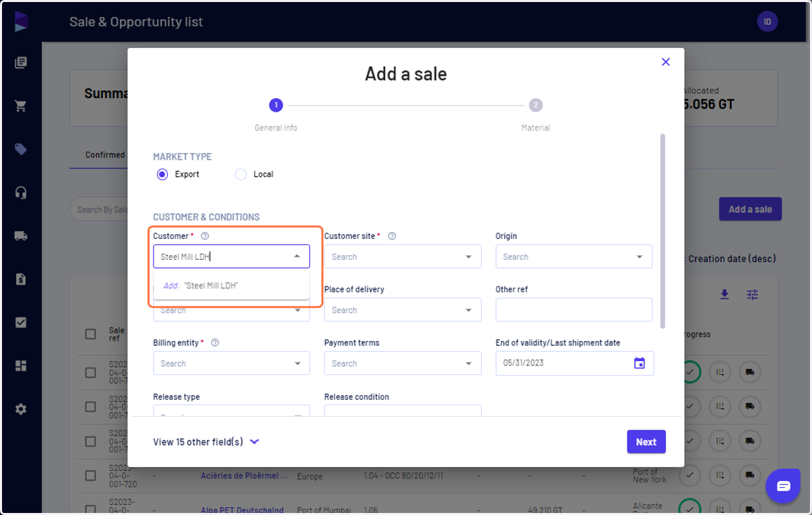The width and height of the screenshot is (812, 515).
Task: Open the truck logistics sidebar icon
Action: 21,236
